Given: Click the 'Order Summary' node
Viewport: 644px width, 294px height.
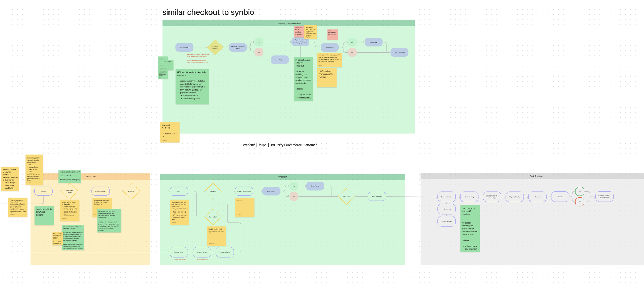Looking at the screenshot, I should coord(184,47).
